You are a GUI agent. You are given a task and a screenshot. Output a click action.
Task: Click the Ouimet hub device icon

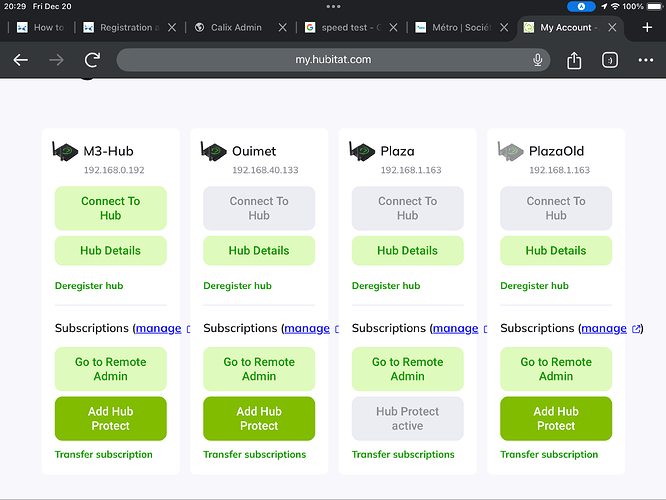(x=214, y=151)
